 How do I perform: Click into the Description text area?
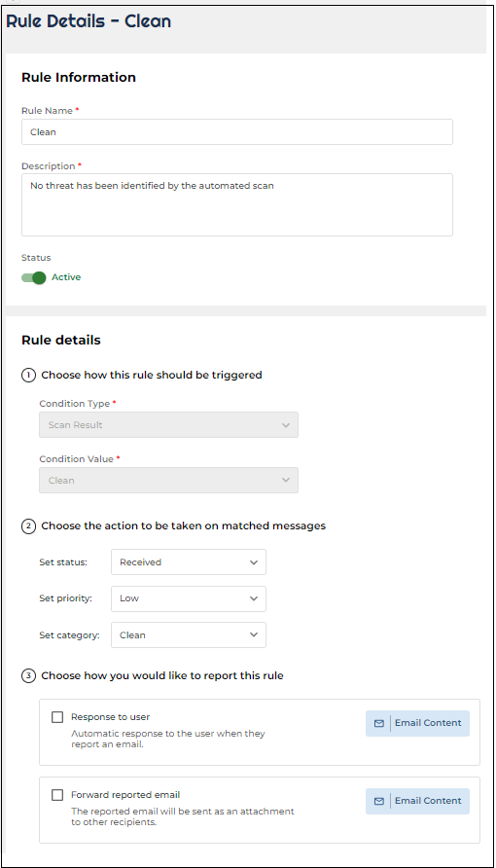click(237, 204)
